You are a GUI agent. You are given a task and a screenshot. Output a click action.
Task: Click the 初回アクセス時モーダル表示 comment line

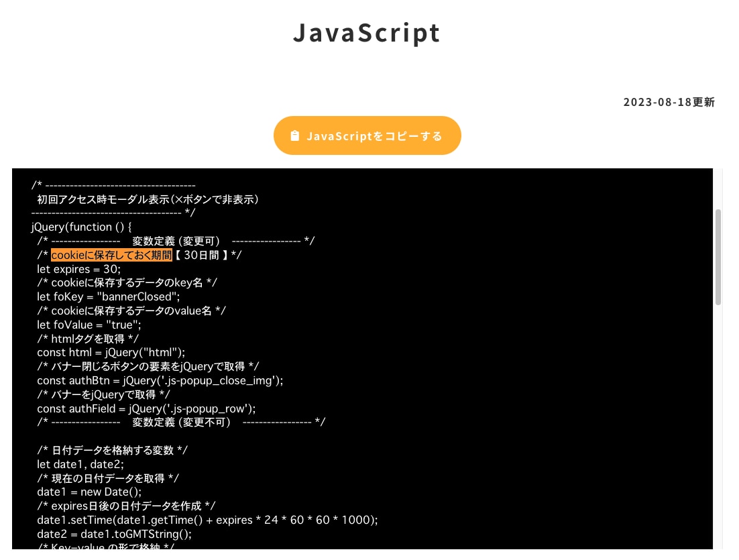pos(148,199)
